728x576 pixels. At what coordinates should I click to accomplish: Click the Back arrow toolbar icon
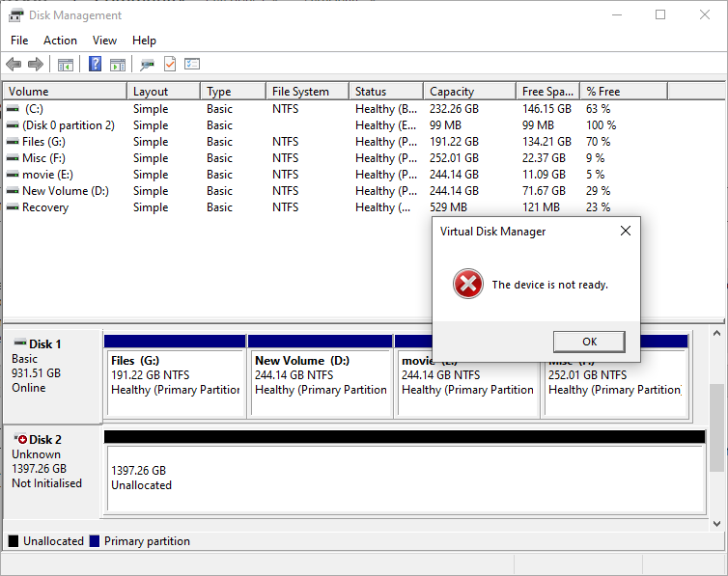click(14, 64)
